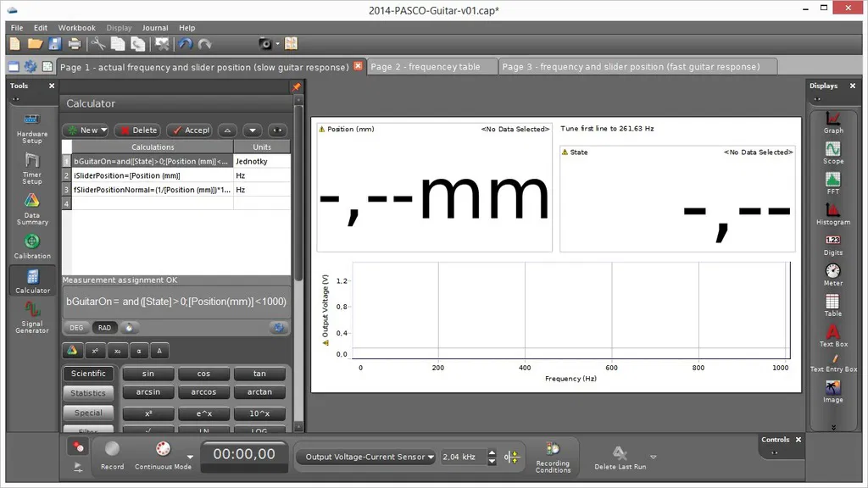This screenshot has width=868, height=488.
Task: Open the journal book icon
Action: coord(292,44)
